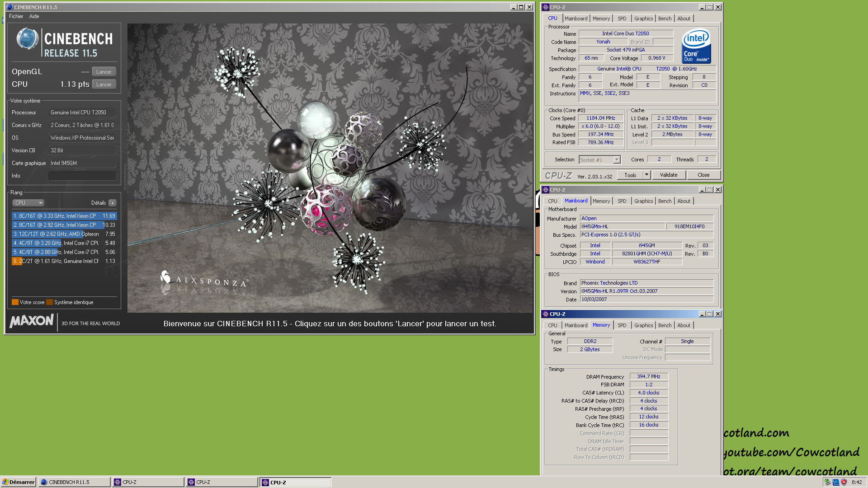Switch to Bench tab in the middle CPU-Z window

(x=665, y=201)
